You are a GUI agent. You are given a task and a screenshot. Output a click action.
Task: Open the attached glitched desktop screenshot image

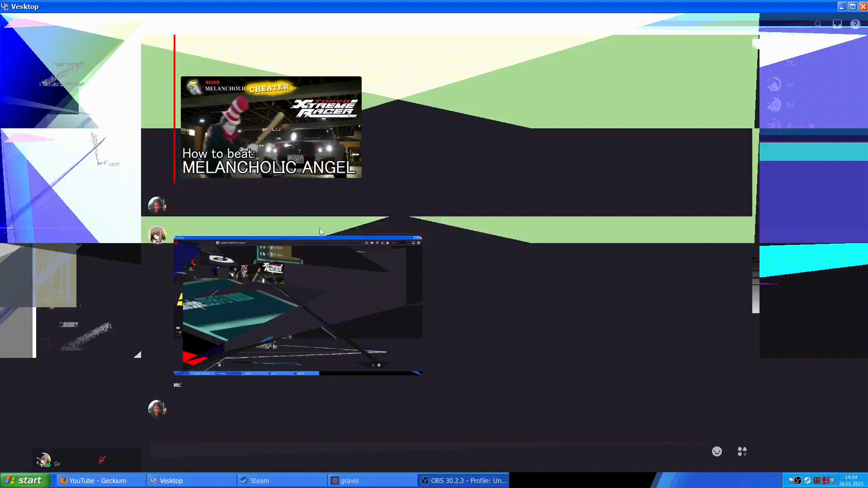[x=297, y=305]
